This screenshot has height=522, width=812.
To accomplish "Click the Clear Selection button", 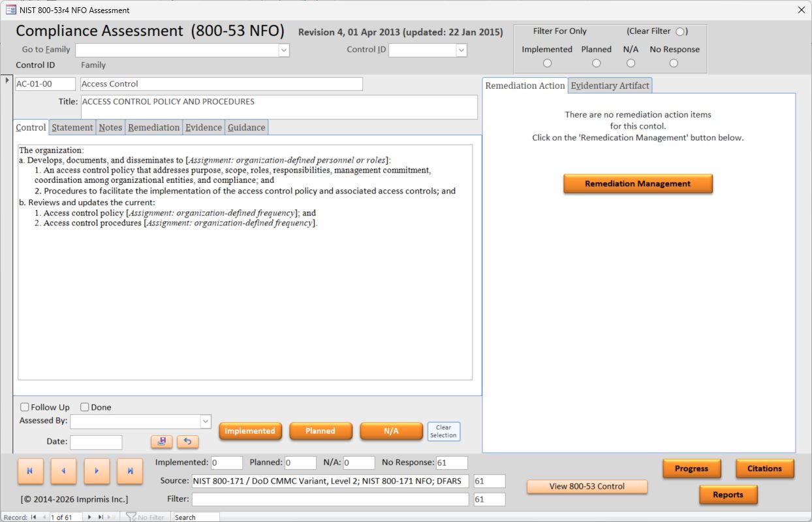I will (x=444, y=431).
